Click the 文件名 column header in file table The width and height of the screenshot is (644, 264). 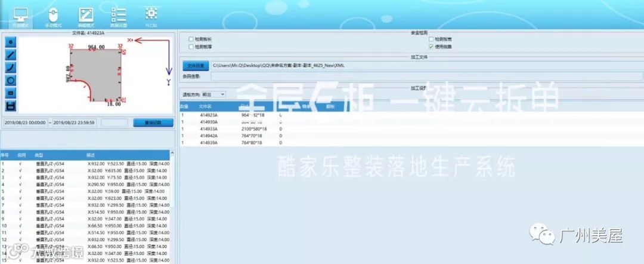205,106
